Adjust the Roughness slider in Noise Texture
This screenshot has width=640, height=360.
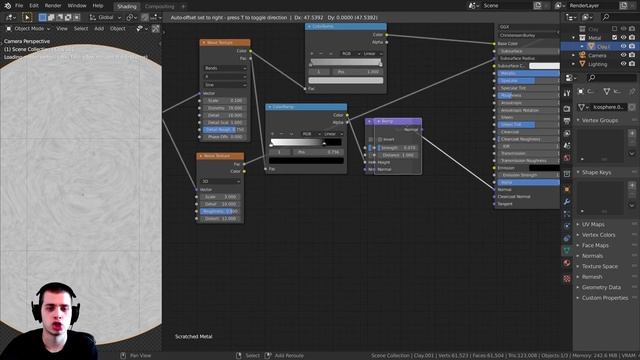[220, 211]
